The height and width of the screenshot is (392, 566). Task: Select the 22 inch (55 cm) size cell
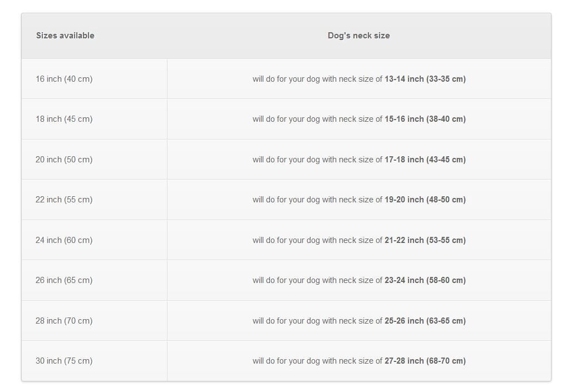point(64,200)
